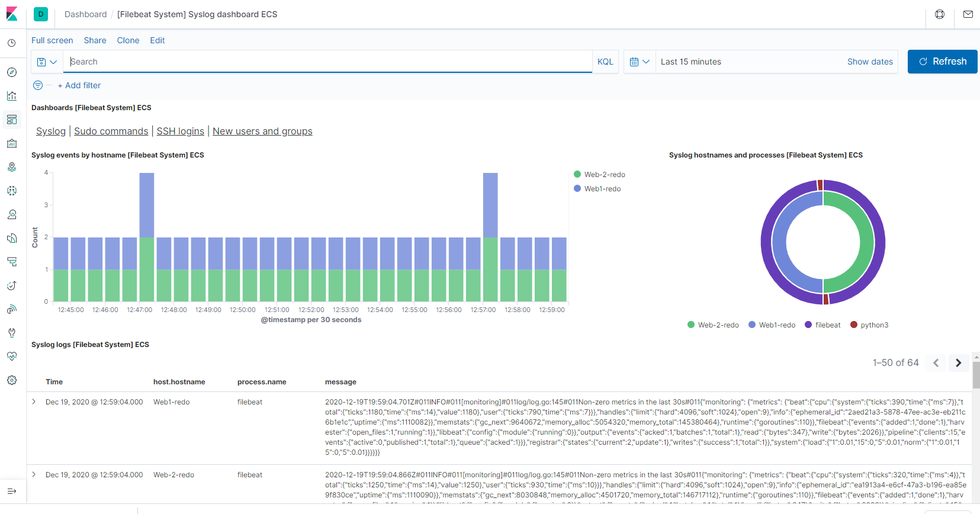Click Share in the dashboard menu
The width and height of the screenshot is (980, 514).
(x=95, y=40)
